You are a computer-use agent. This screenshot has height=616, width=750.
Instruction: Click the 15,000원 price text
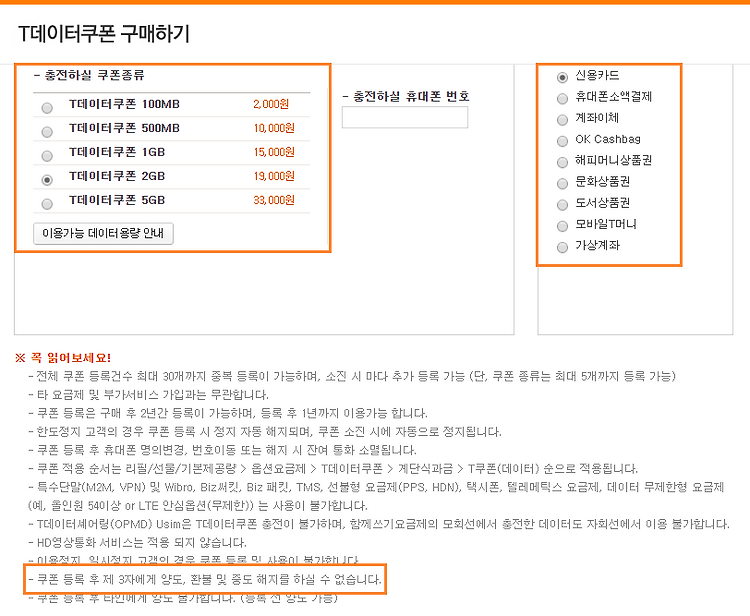[x=274, y=152]
